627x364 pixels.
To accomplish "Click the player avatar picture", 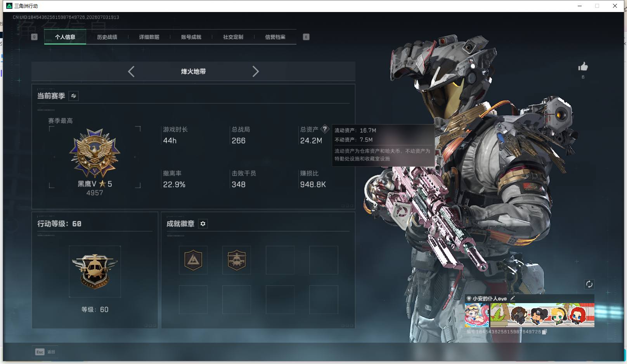I will [x=477, y=315].
